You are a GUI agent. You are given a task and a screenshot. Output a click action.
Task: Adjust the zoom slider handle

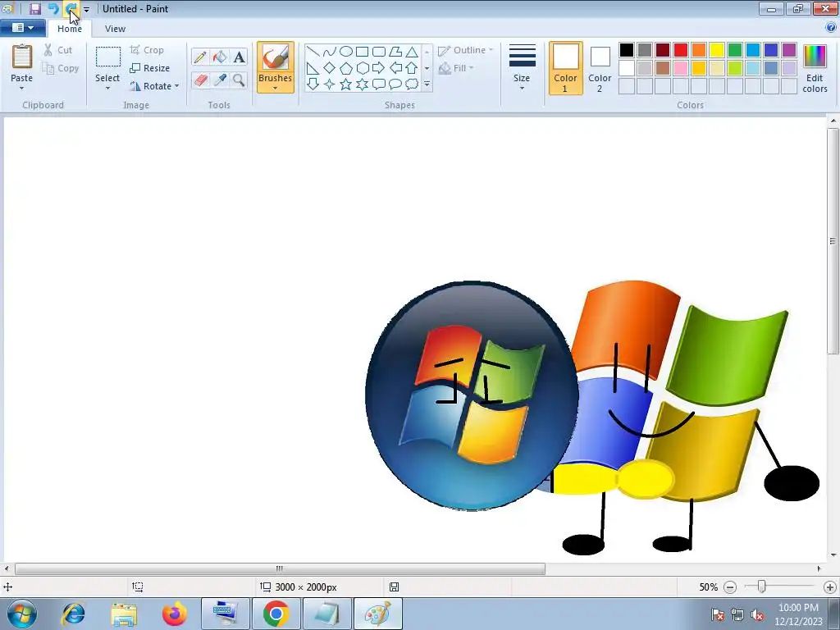coord(761,587)
